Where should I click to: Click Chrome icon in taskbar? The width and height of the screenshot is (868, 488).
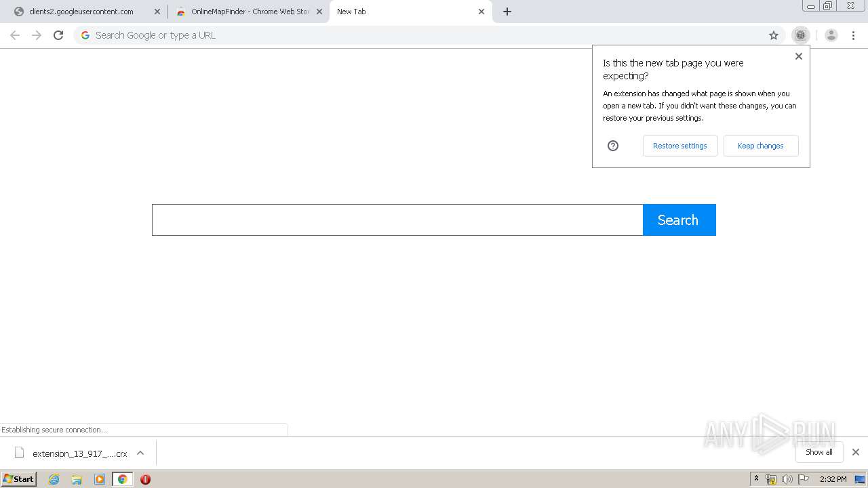point(122,479)
